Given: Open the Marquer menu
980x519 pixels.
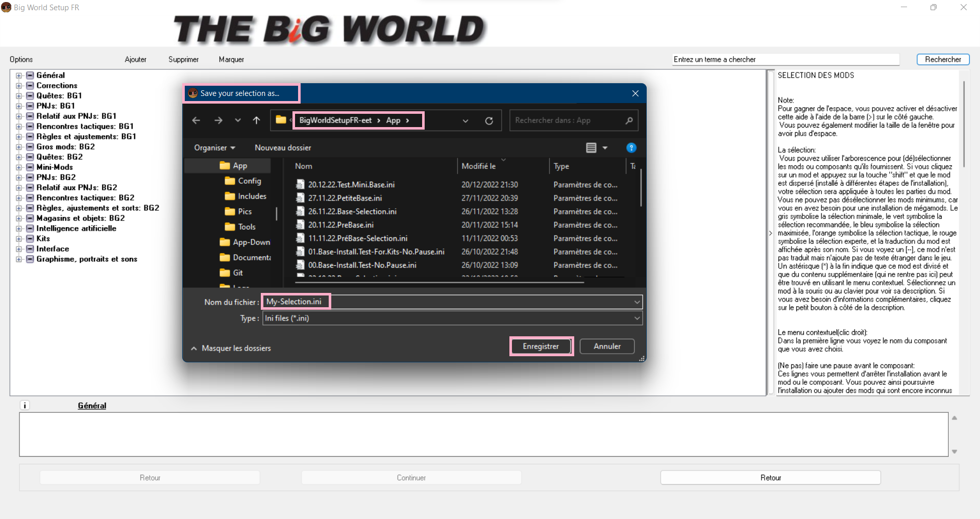Looking at the screenshot, I should click(x=231, y=60).
